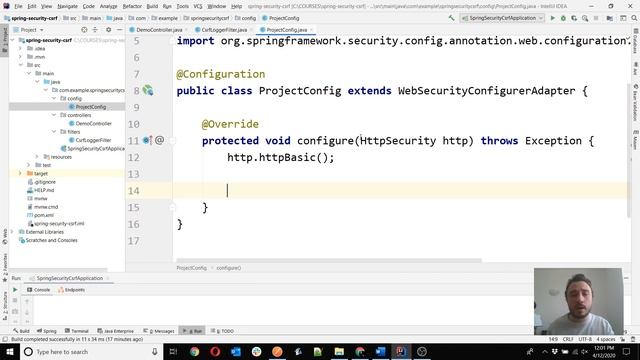The width and height of the screenshot is (640, 360).
Task: Open the Java Enterprise tool window
Action: pyautogui.click(x=116, y=331)
